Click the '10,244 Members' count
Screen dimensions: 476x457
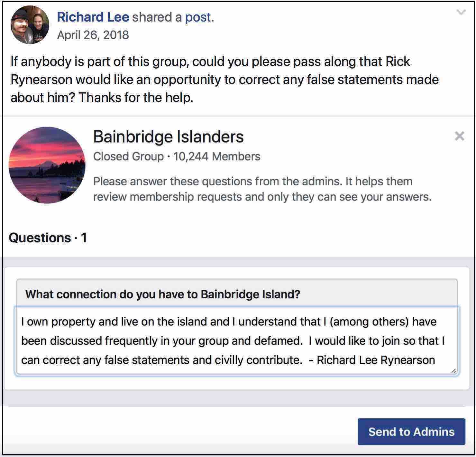tap(217, 156)
